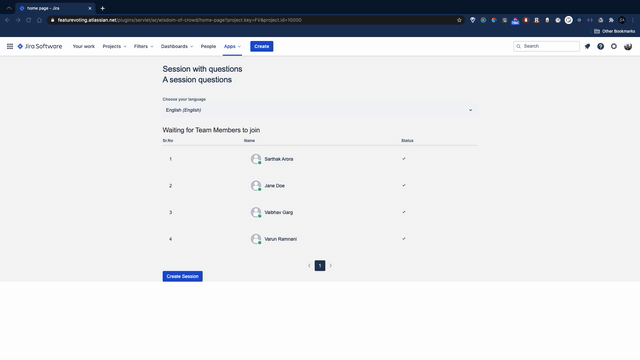
Task: Click the next page pagination arrow
Action: coord(331,266)
